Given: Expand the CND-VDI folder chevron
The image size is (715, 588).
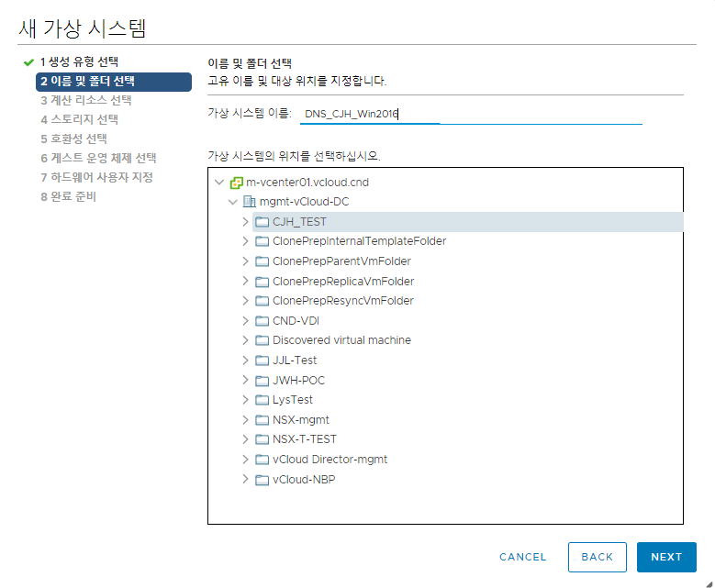Looking at the screenshot, I should click(245, 321).
